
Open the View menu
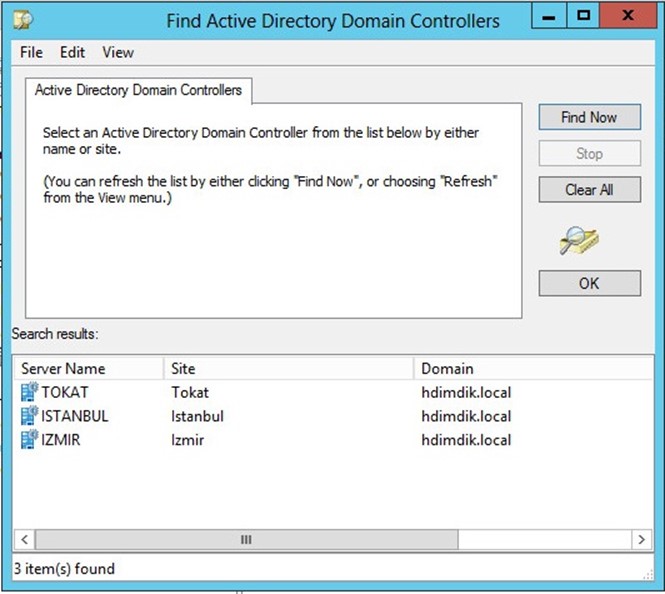pyautogui.click(x=118, y=53)
